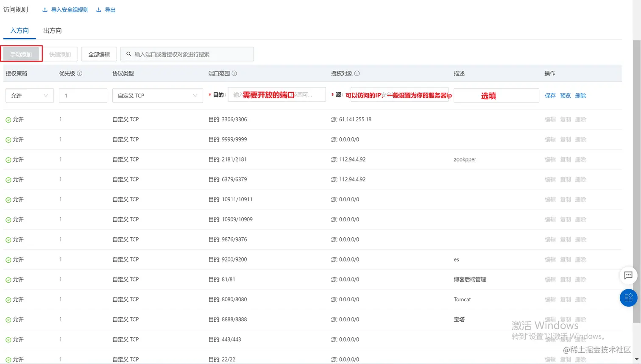Click 复制 on the 9999/9999 rule row
The height and width of the screenshot is (364, 641).
coord(566,139)
